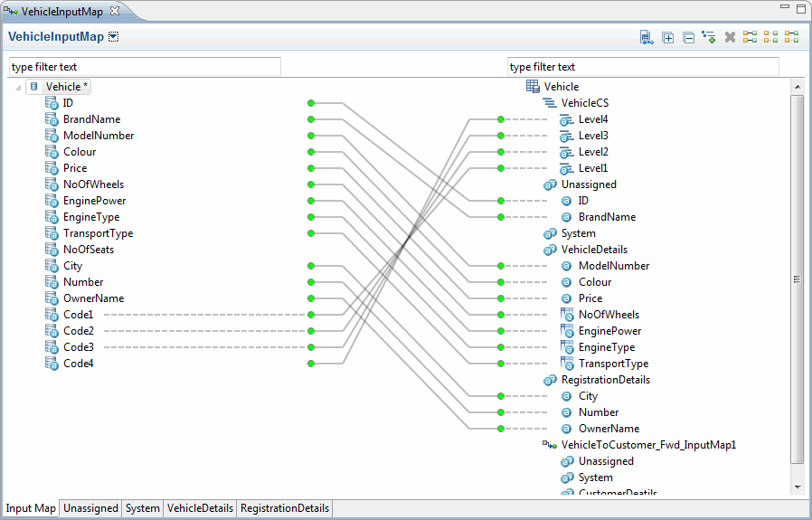Click the VehicleDetails group icon
Image resolution: width=812 pixels, height=520 pixels.
(x=550, y=250)
